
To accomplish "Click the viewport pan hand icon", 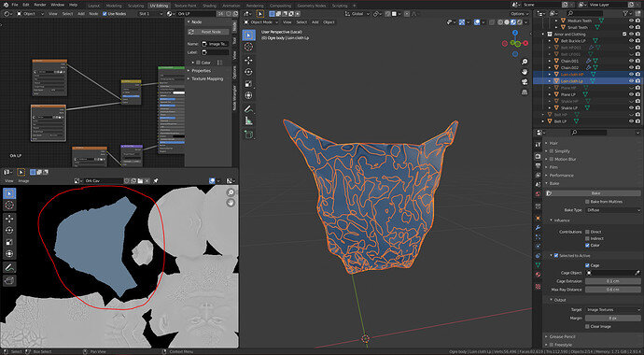I will tap(525, 72).
